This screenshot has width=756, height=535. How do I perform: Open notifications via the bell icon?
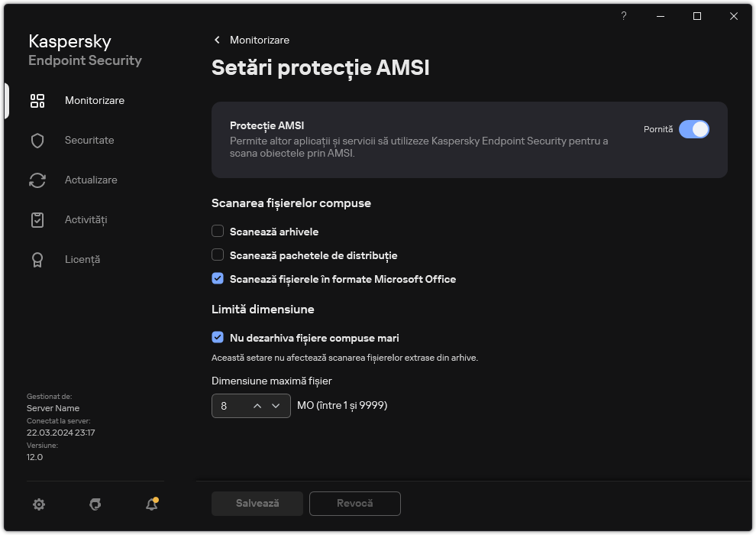tap(152, 504)
